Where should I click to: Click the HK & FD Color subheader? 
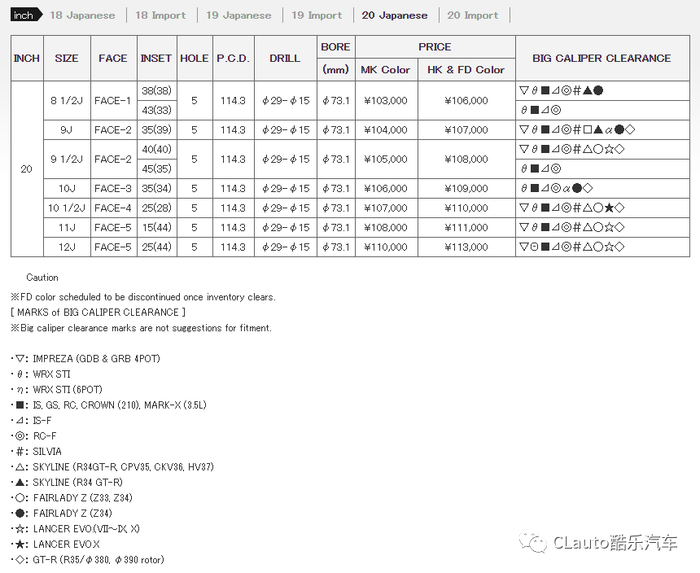click(x=466, y=70)
